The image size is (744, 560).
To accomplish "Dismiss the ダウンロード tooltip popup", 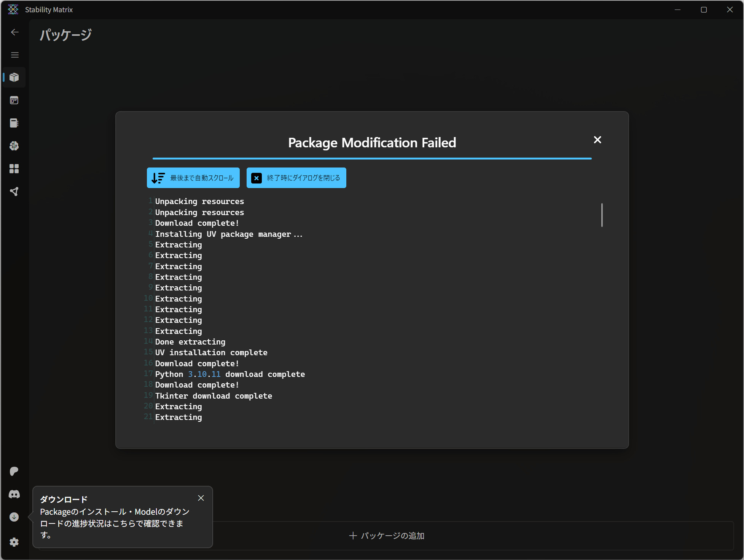I will 201,498.
